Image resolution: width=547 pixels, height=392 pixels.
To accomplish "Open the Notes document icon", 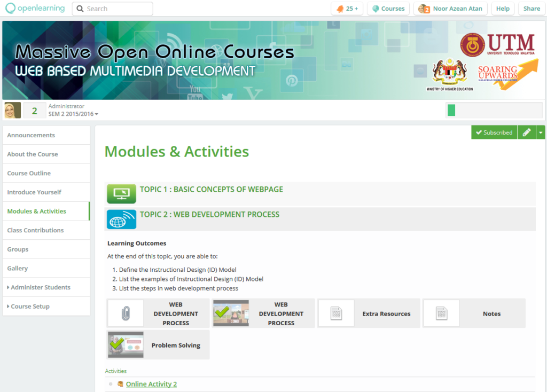I will (441, 313).
